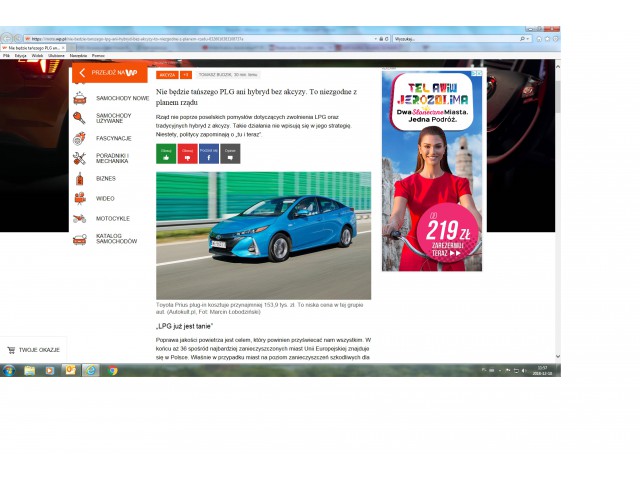Viewport: 640px width, 480px height.
Task: Open the Poradniki i Mechanika tools icon
Action: pyautogui.click(x=79, y=158)
